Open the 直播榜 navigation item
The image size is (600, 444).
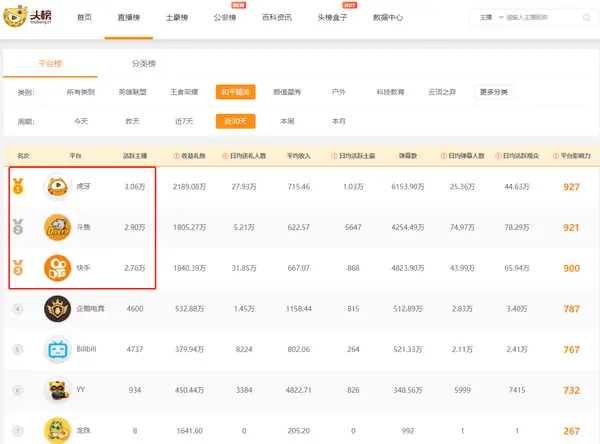coord(129,18)
